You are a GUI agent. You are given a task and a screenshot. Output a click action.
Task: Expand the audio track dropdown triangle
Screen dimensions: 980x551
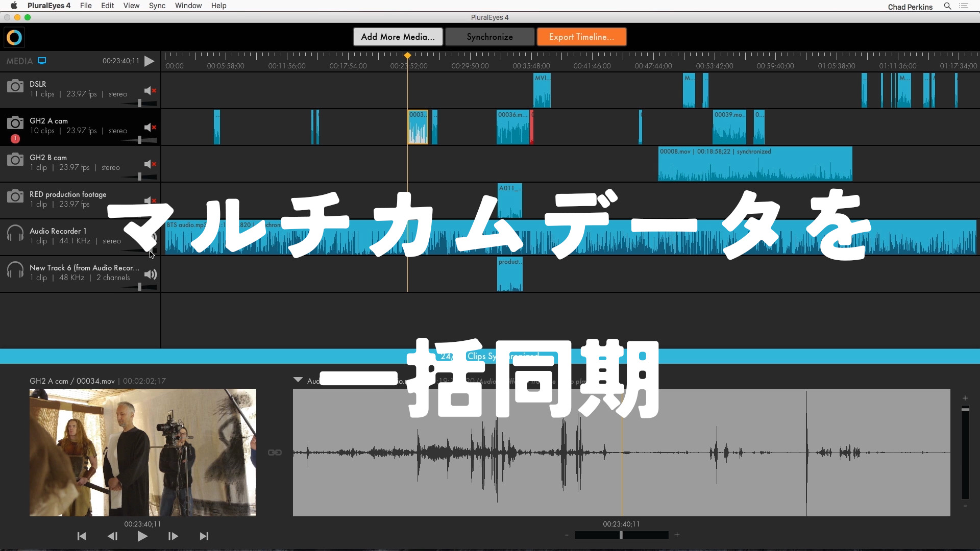tap(298, 380)
